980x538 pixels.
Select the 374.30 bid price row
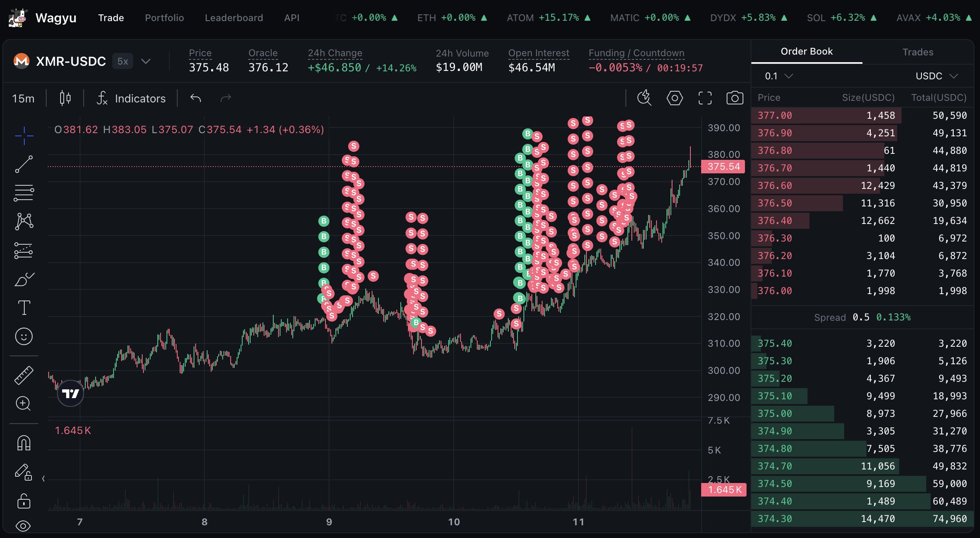click(x=862, y=519)
